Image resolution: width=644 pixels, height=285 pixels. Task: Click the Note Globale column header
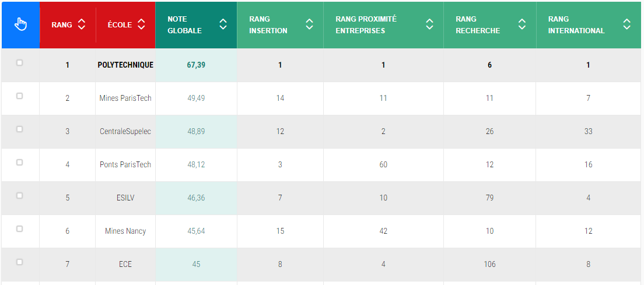coord(185,24)
